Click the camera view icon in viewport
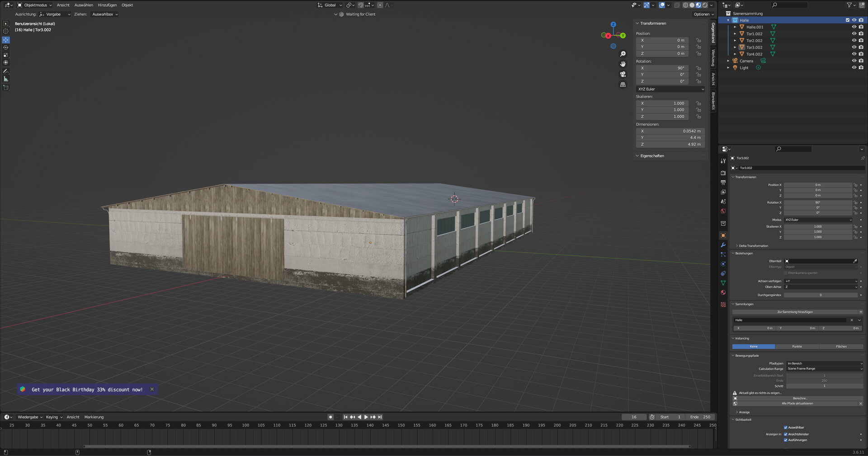The height and width of the screenshot is (456, 868). (x=623, y=74)
